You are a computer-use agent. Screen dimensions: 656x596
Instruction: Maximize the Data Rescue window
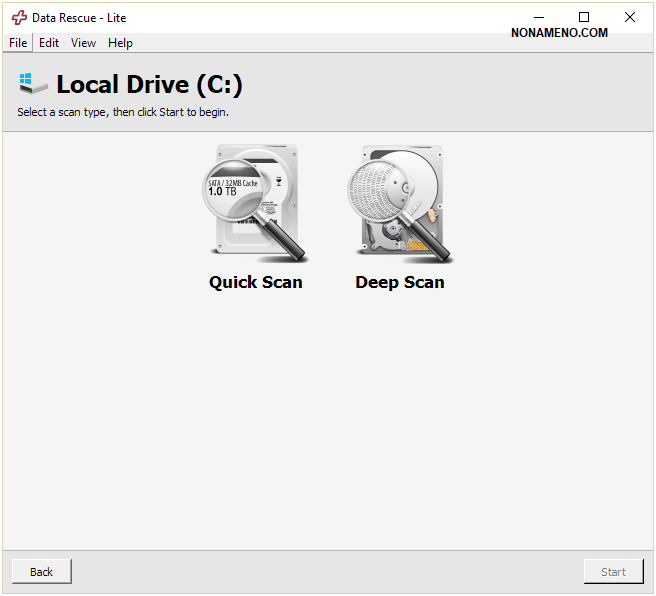pos(584,17)
